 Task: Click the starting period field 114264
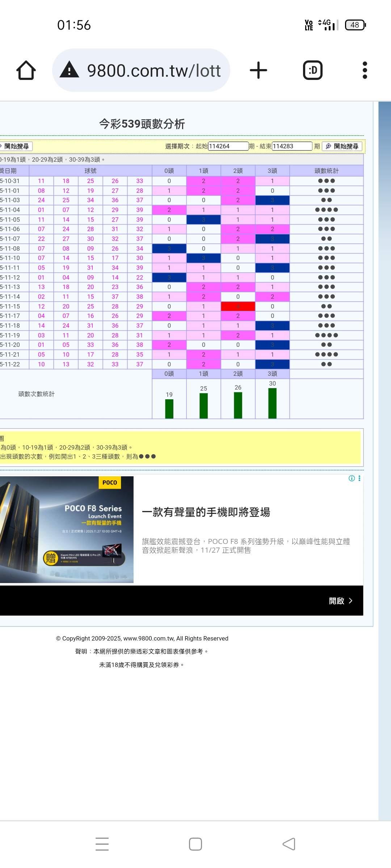(228, 146)
